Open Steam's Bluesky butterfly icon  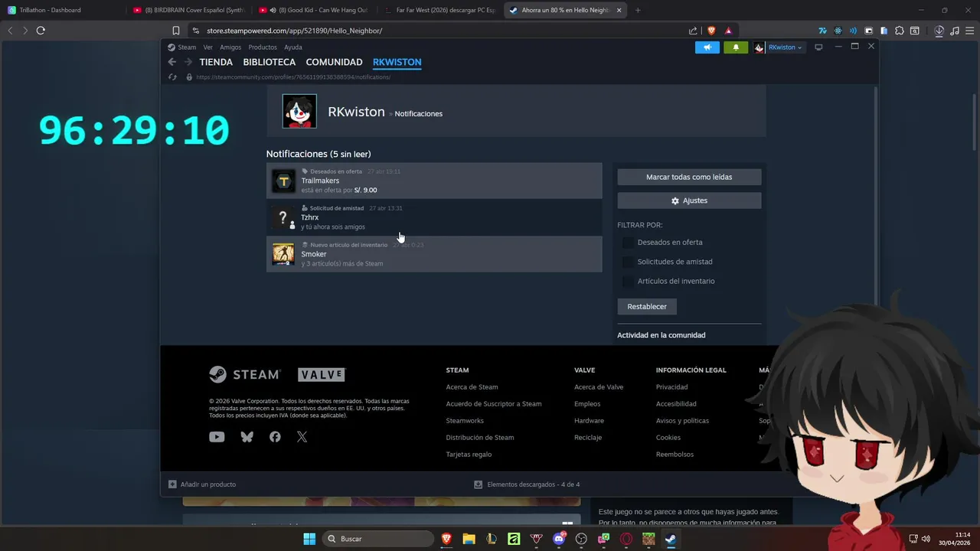point(247,437)
